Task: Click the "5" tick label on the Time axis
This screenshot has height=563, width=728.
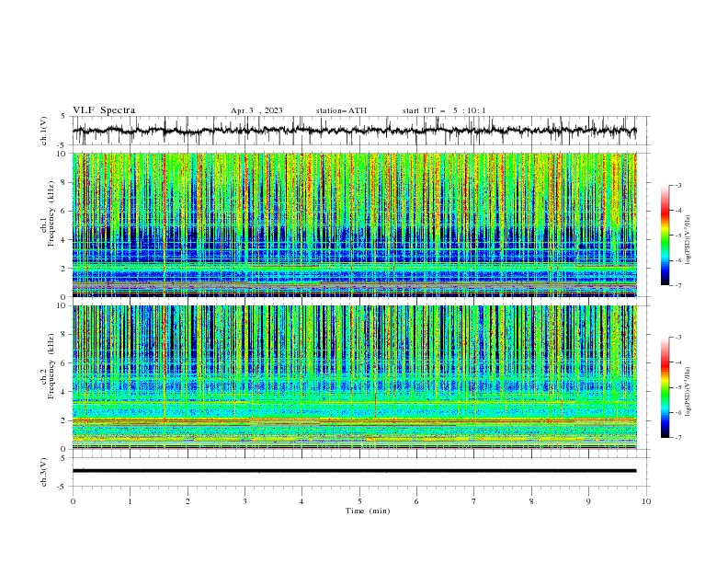Action: (359, 501)
